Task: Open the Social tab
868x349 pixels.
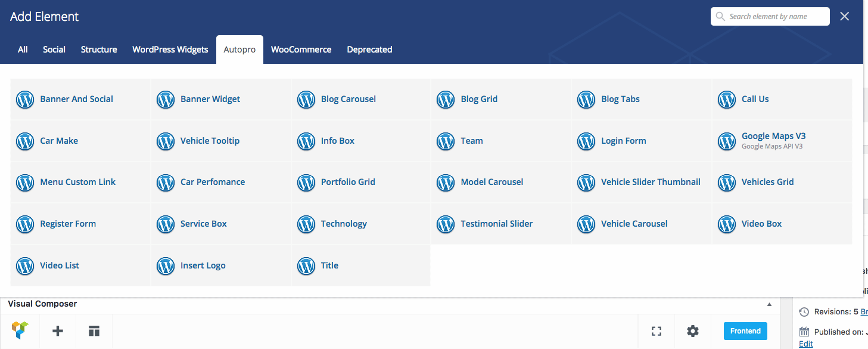Action: point(54,50)
